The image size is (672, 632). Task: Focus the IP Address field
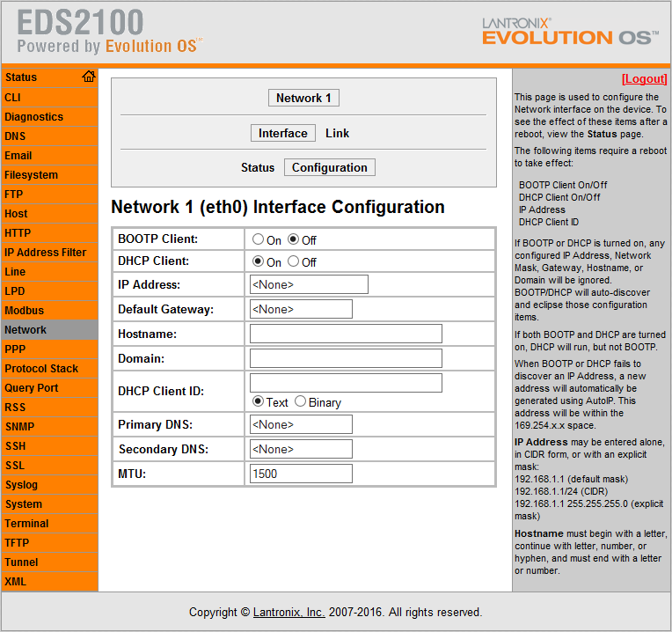pyautogui.click(x=309, y=284)
